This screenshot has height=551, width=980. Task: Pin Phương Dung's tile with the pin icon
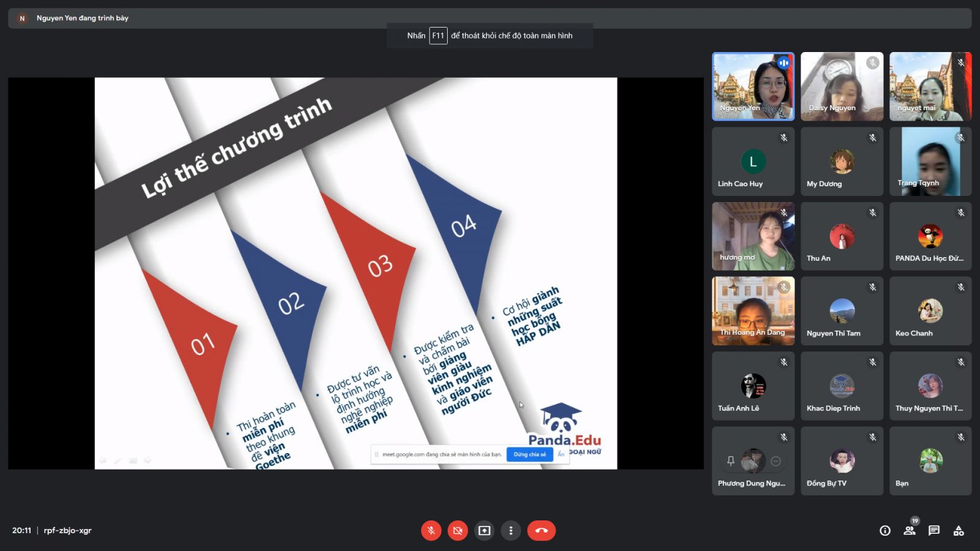(731, 461)
